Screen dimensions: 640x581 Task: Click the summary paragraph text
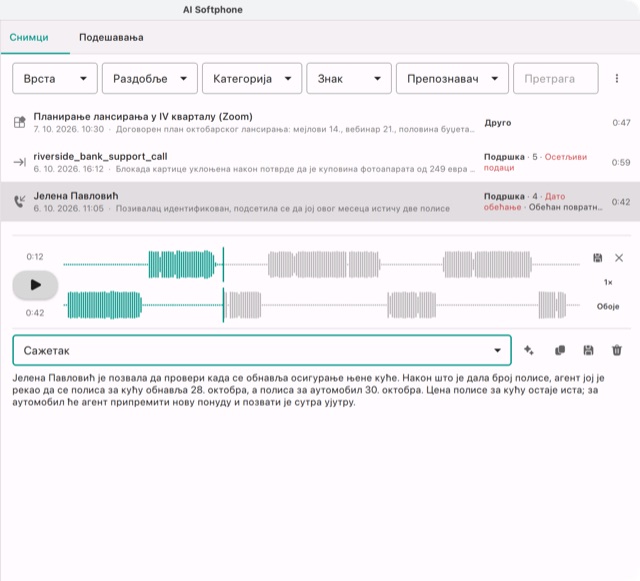click(308, 390)
